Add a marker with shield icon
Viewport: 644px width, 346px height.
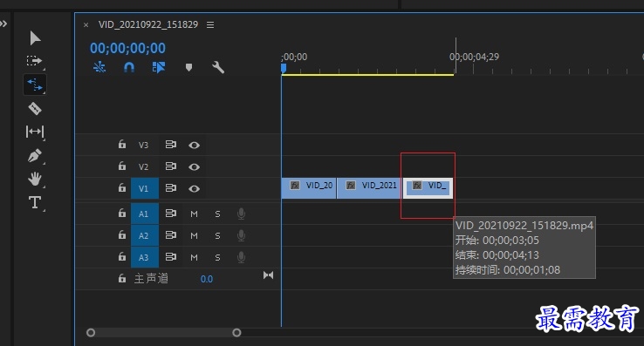(188, 67)
